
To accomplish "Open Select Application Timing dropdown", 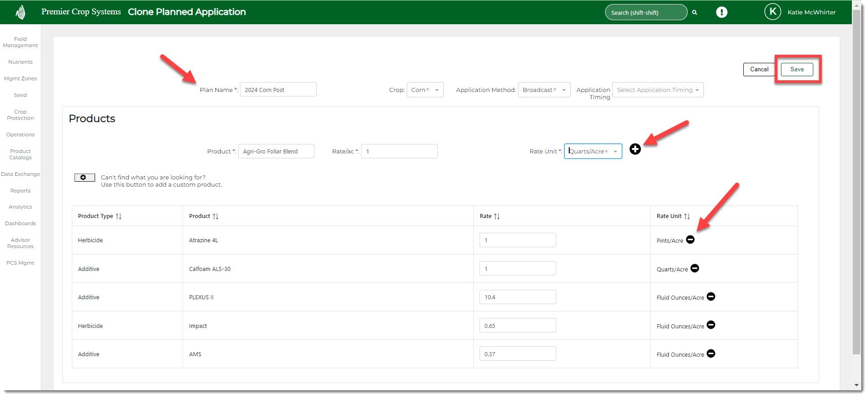I will point(657,90).
